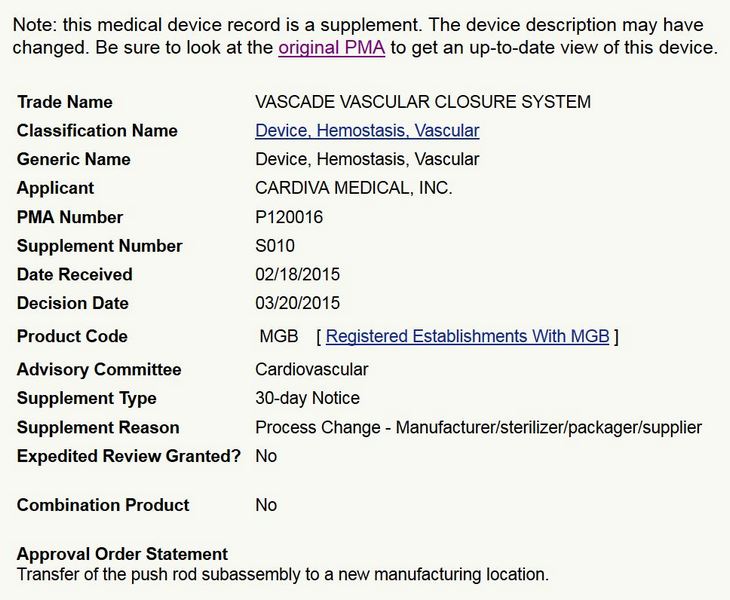Click the Device, Hemostasis, Vascular classification link
Viewport: 730px width, 600px height.
pyautogui.click(x=367, y=131)
